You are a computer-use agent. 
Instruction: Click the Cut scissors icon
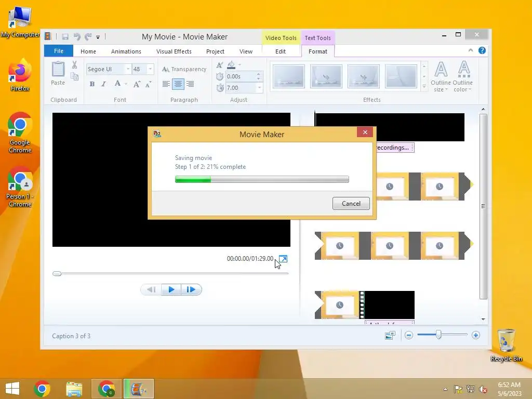tap(75, 65)
